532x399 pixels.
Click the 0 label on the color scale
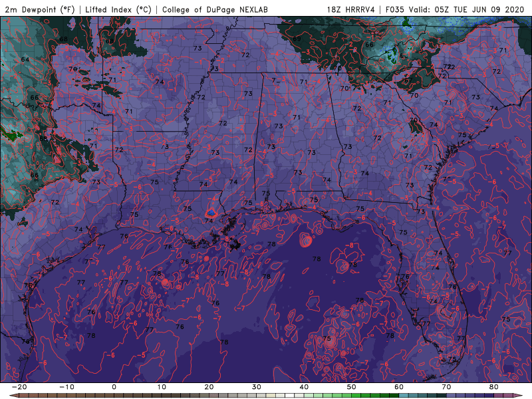pyautogui.click(x=114, y=387)
